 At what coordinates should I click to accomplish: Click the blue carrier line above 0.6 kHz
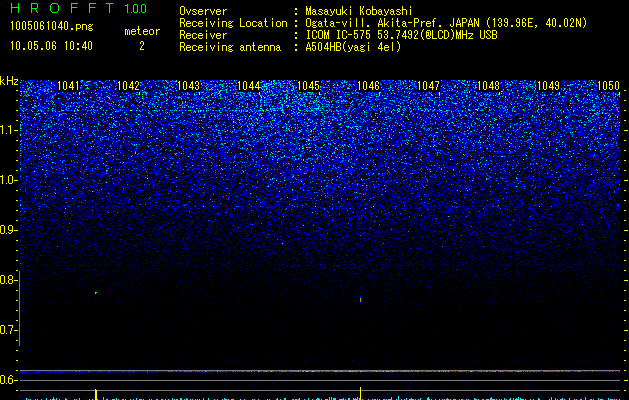coord(320,371)
